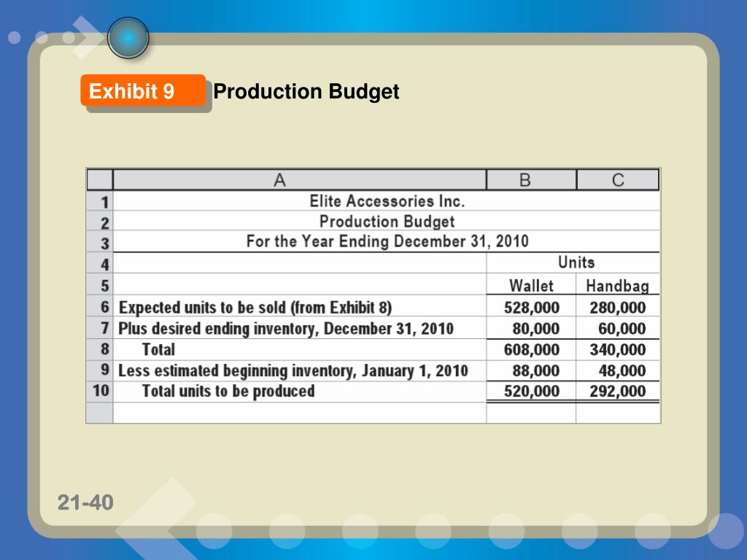Select row 7 header

[x=99, y=327]
